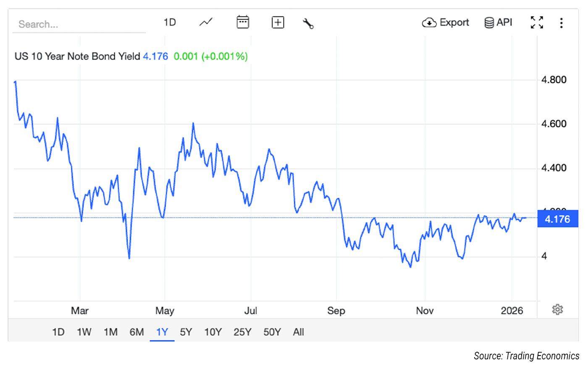Select the 1D time range tab
The height and width of the screenshot is (369, 588).
[58, 332]
